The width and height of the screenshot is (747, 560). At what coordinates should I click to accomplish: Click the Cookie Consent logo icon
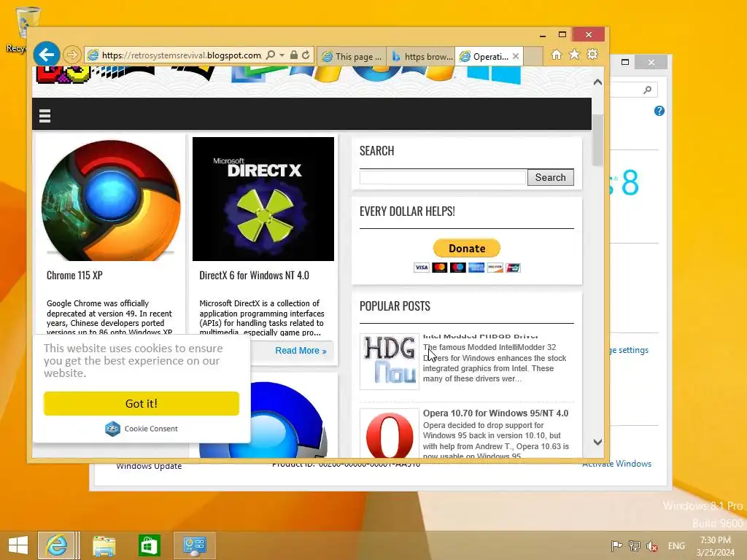(112, 429)
